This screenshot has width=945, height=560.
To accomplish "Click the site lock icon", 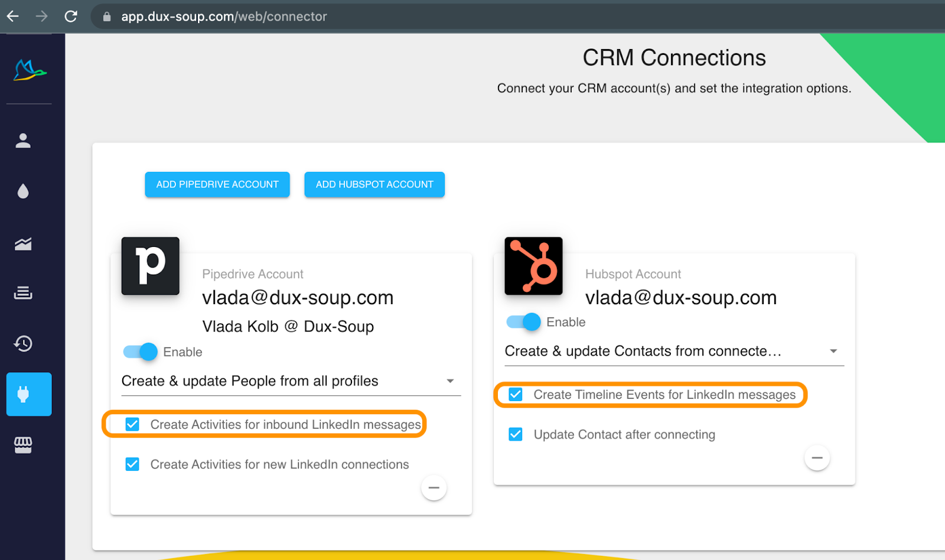I will pos(107,17).
